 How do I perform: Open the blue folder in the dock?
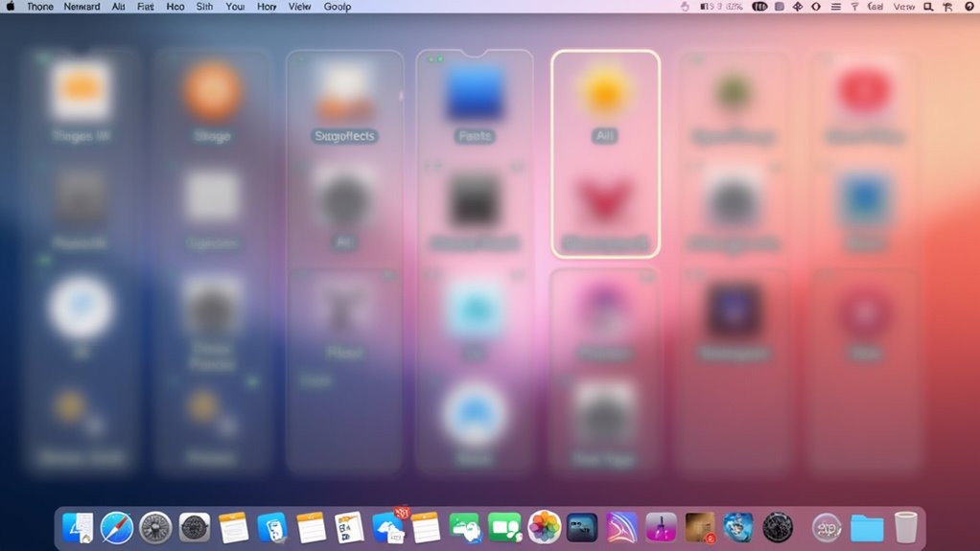tap(867, 529)
